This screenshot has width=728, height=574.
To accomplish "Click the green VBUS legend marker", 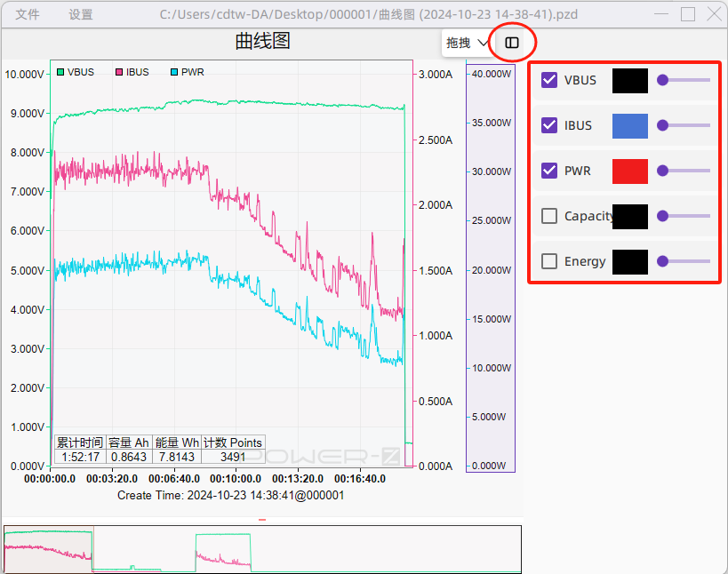I will 60,72.
